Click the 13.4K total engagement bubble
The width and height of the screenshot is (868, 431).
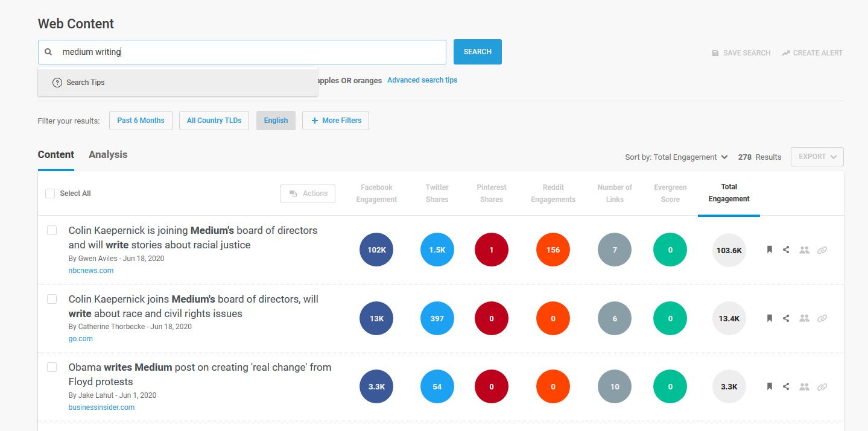coord(729,318)
